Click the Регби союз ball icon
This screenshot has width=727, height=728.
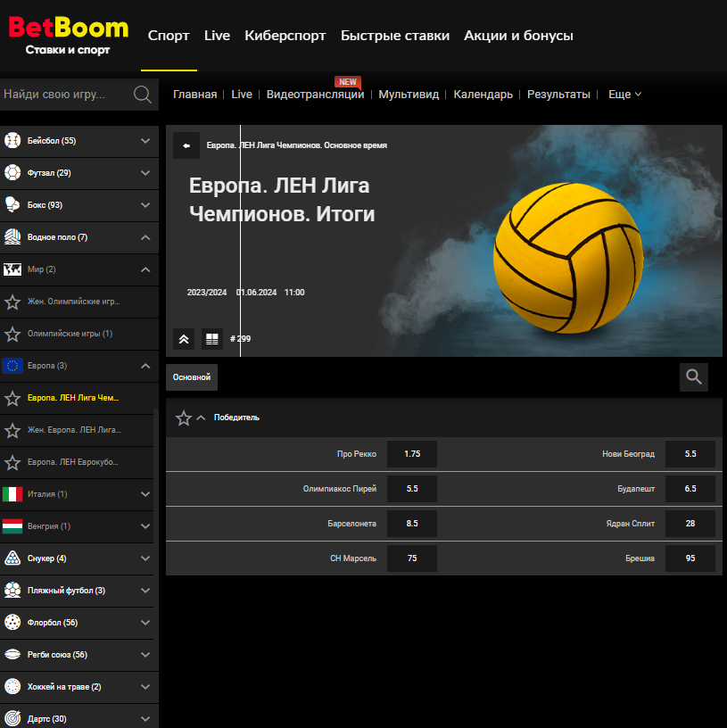click(x=12, y=654)
